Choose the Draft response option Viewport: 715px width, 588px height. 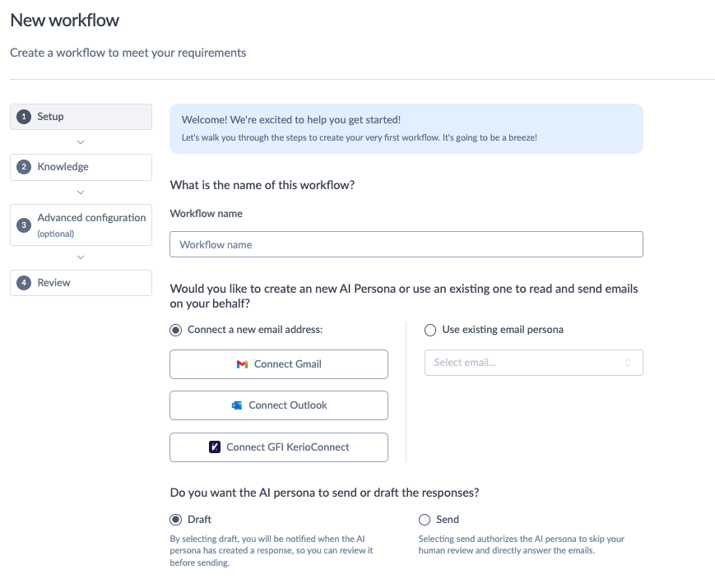pyautogui.click(x=175, y=520)
